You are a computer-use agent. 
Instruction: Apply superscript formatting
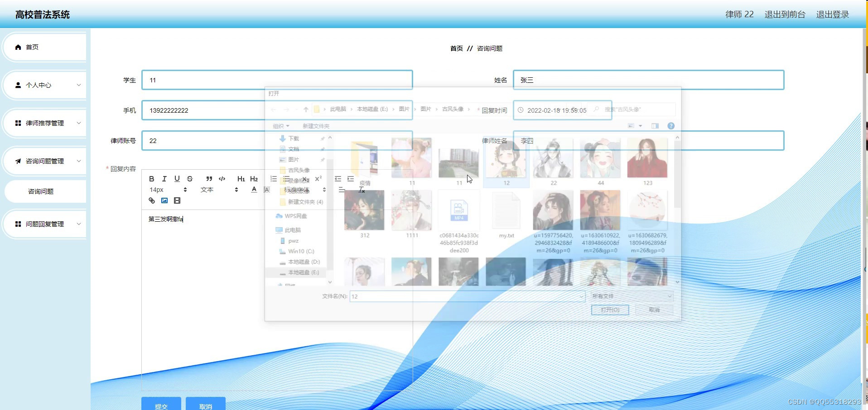pos(318,179)
